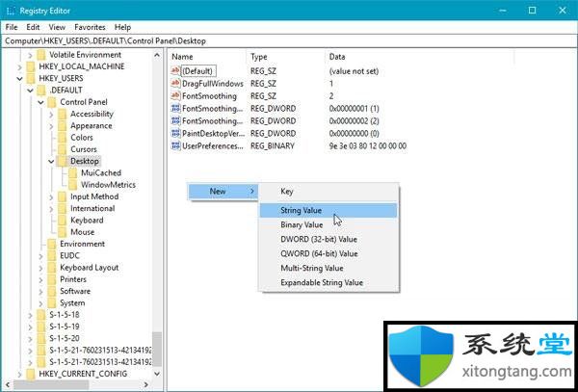Click the tree pane scroll down arrow
Viewport: 578px width, 392px height.
pos(157,374)
